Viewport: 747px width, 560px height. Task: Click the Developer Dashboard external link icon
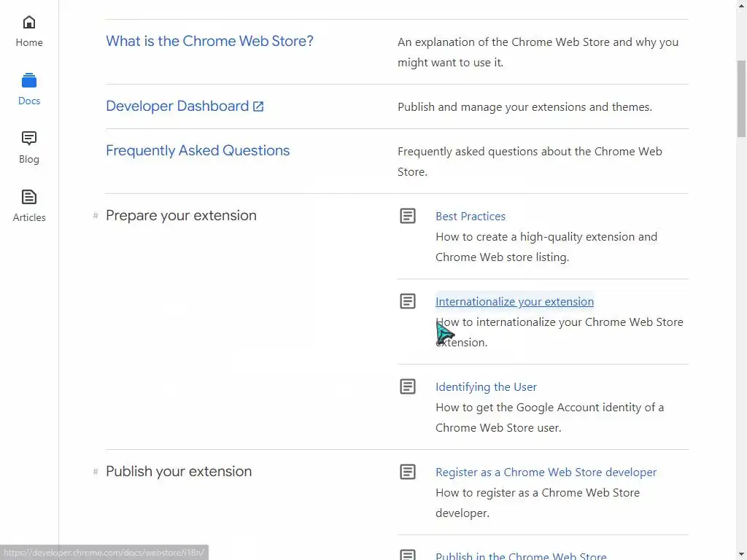(258, 106)
